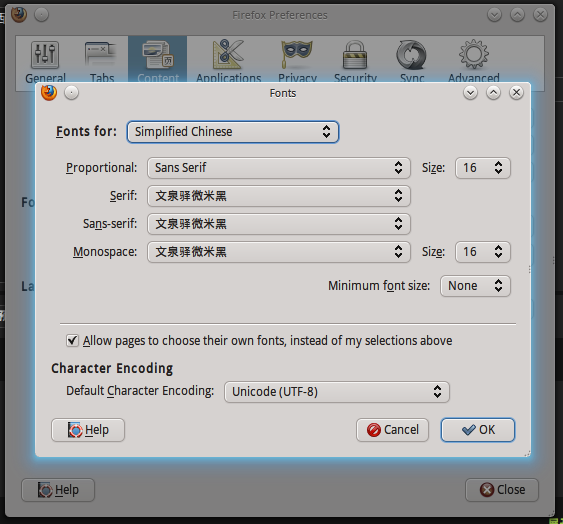Click the Proportional label

101,168
